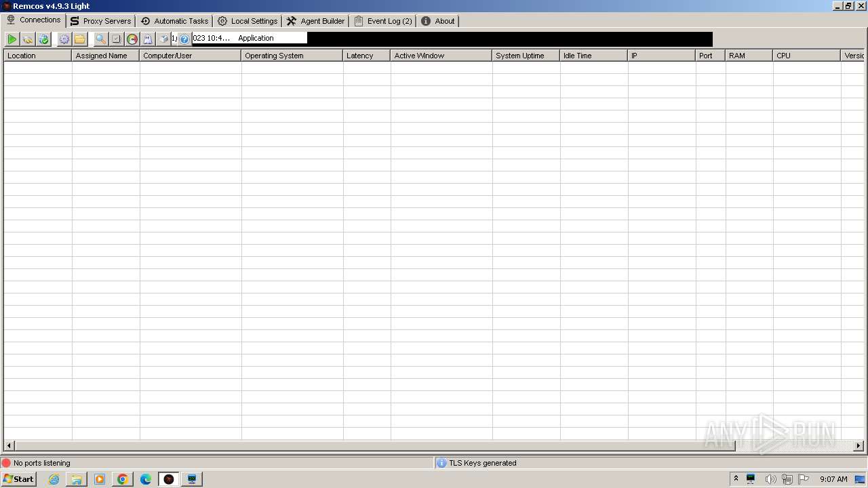868x488 pixels.
Task: Click the Remcos taskbar button
Action: tap(169, 479)
